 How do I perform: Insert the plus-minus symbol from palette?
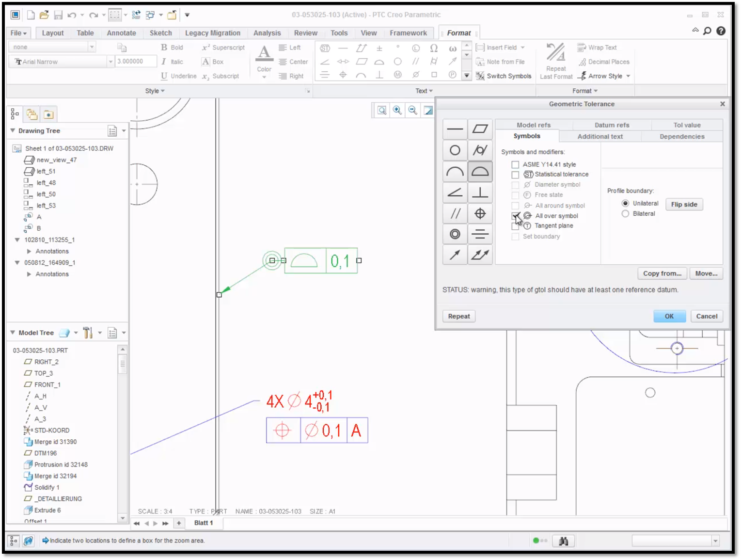tap(379, 48)
